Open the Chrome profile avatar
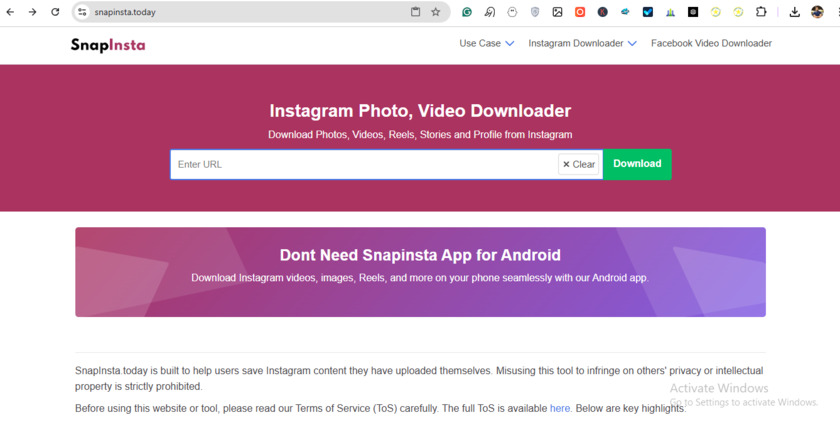The image size is (840, 425). 817,12
